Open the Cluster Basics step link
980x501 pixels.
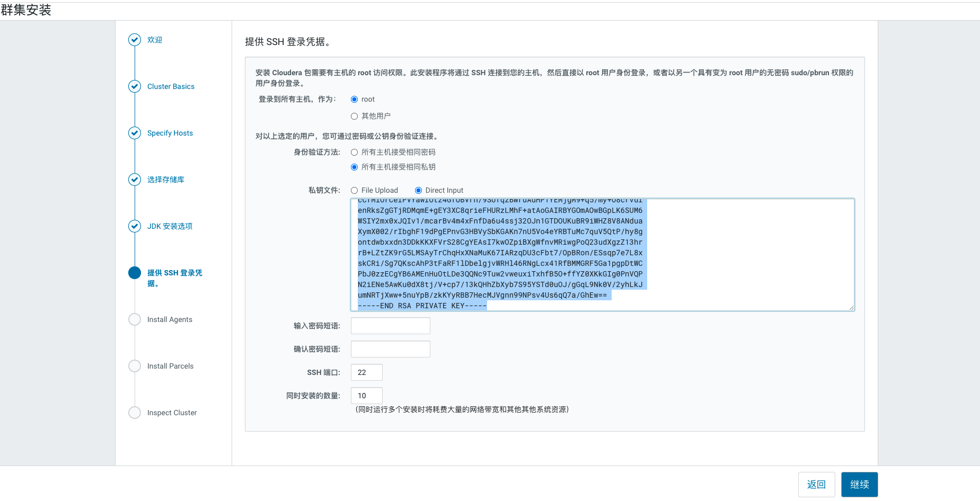[x=171, y=86]
